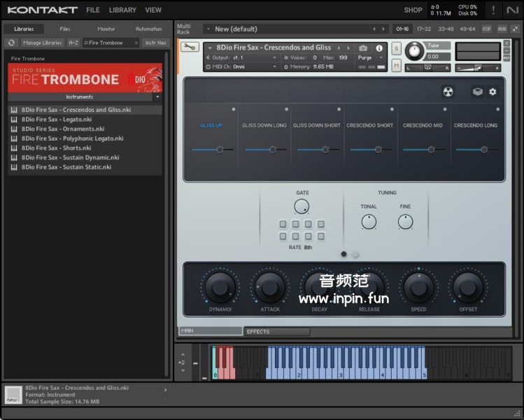The height and width of the screenshot is (420, 524).
Task: Toggle the Mute M button
Action: click(397, 66)
